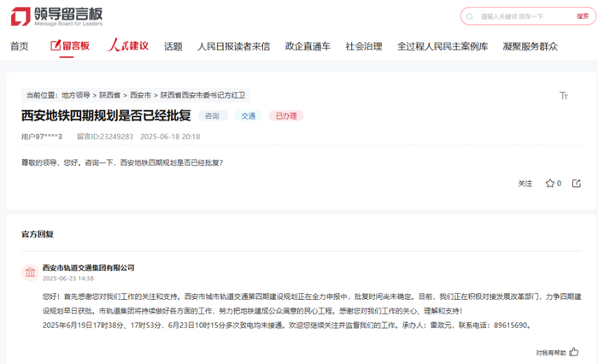Screen dimensions: 598x364
Task: Click the 已办理 status tag
Action: pos(286,115)
